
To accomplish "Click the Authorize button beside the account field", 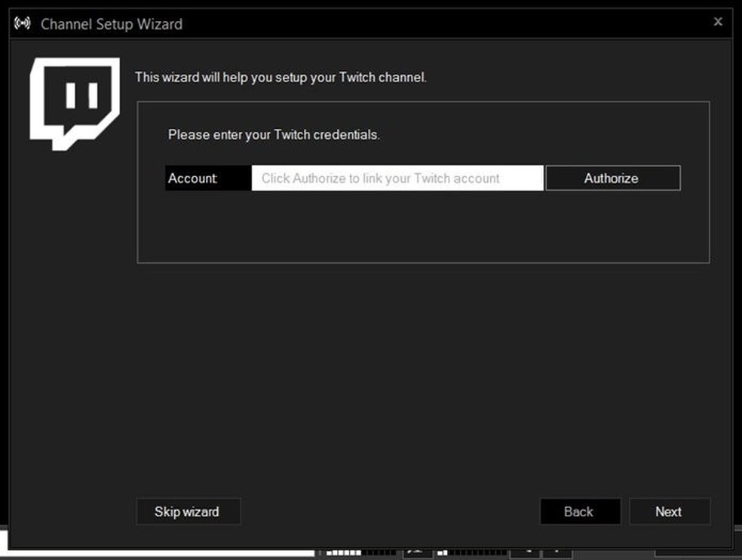I will [612, 178].
